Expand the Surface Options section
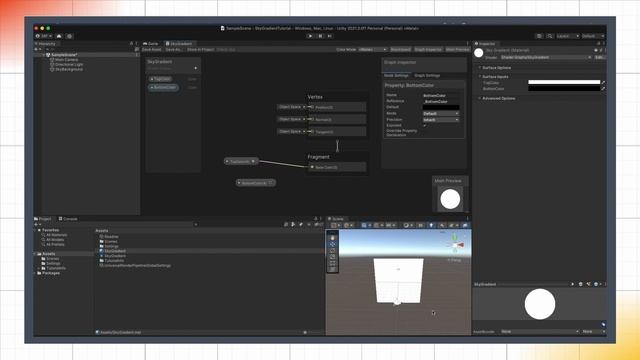This screenshot has width=640, height=360. click(x=496, y=68)
